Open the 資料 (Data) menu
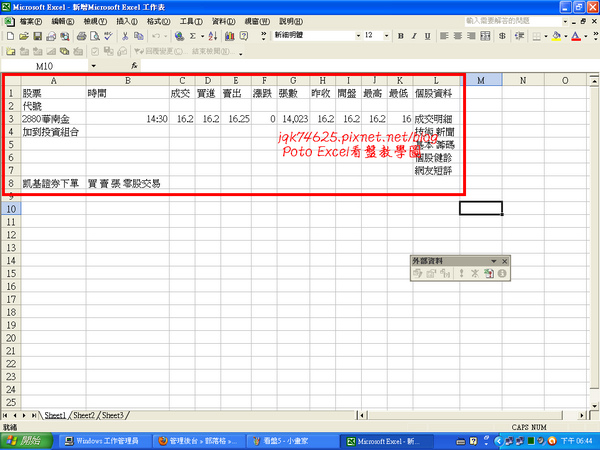 pyautogui.click(x=223, y=21)
